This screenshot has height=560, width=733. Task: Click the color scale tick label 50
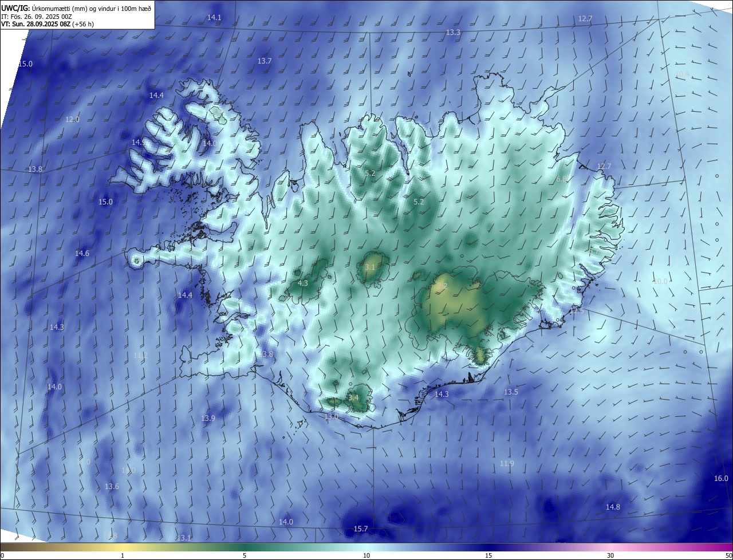(728, 555)
